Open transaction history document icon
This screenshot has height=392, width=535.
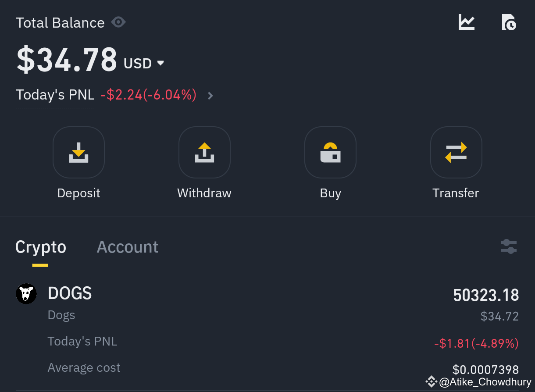[x=509, y=22]
